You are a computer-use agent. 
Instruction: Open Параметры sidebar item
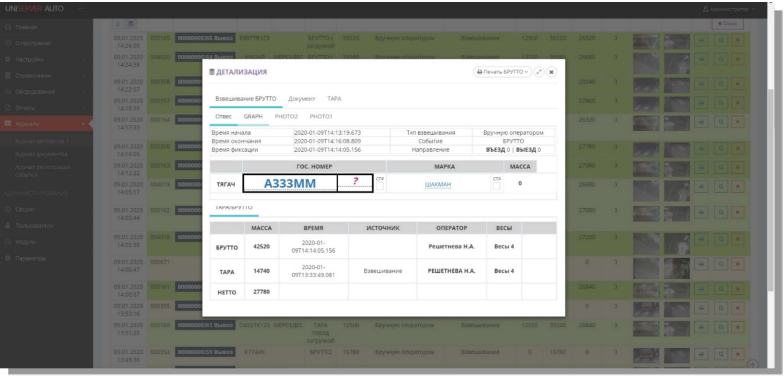(x=46, y=258)
